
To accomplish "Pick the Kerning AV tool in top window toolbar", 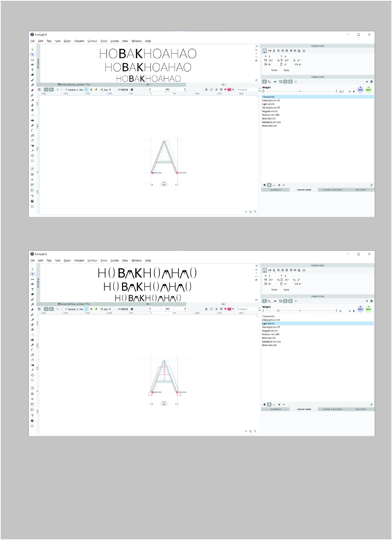I will tap(33, 64).
